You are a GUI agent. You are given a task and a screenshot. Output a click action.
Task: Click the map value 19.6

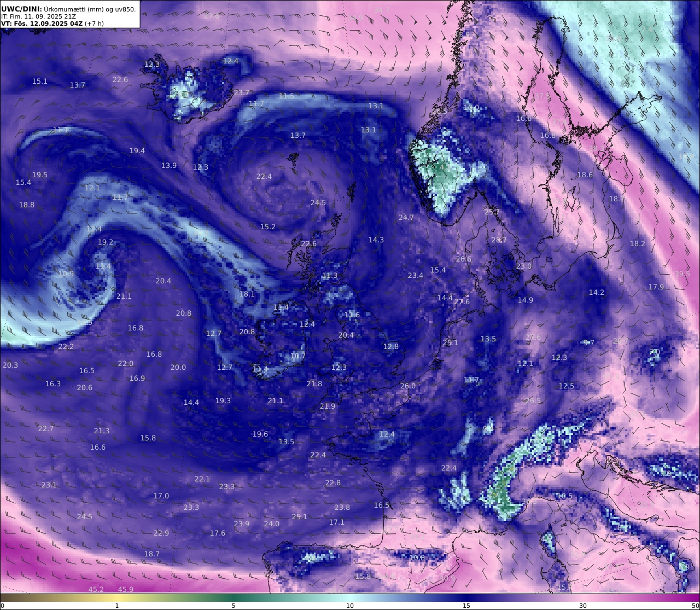coord(260,434)
